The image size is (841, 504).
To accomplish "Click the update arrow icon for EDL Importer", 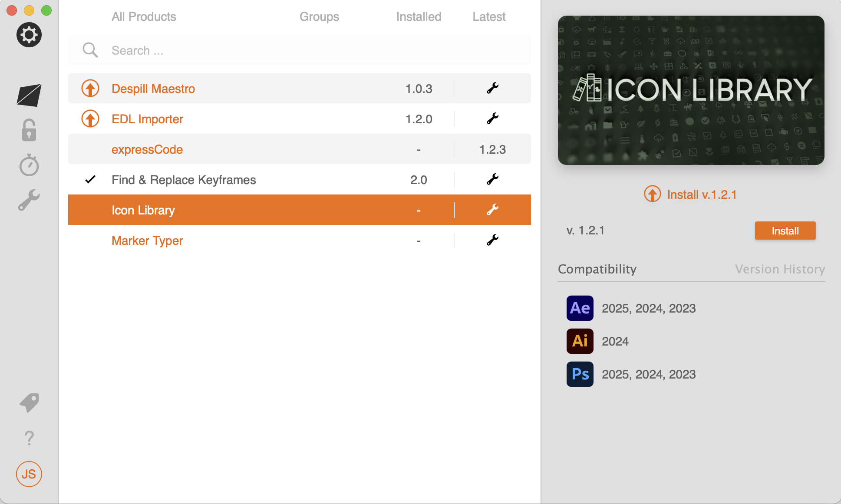I will coord(90,119).
